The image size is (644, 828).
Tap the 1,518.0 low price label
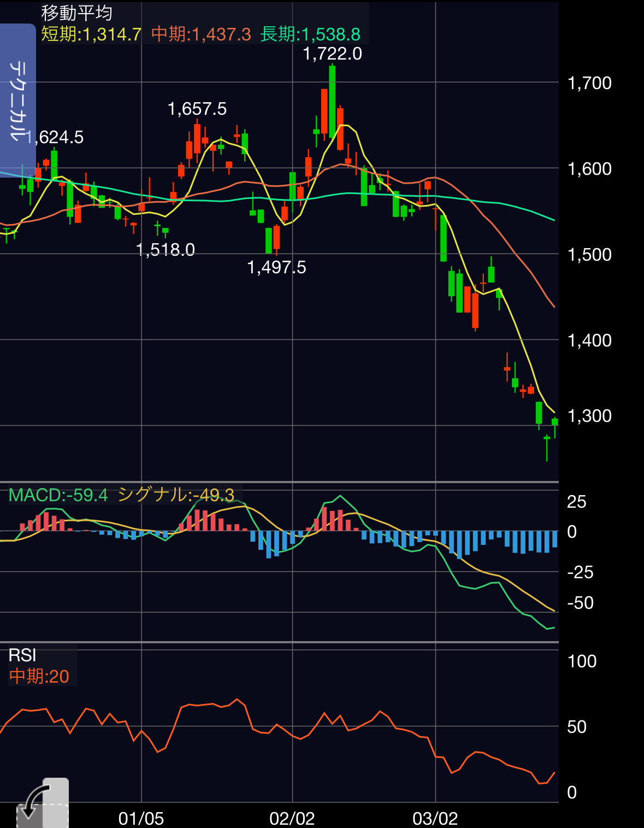pyautogui.click(x=166, y=250)
